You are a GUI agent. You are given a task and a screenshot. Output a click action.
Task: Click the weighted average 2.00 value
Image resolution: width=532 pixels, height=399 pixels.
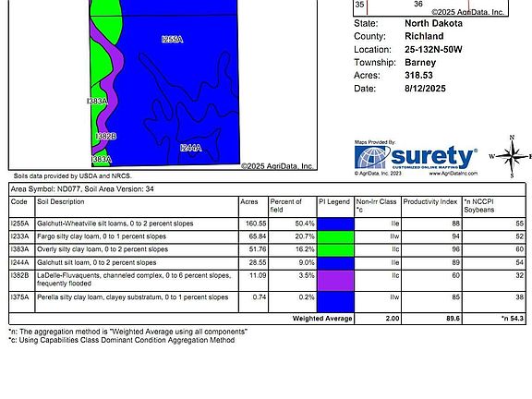tap(393, 319)
